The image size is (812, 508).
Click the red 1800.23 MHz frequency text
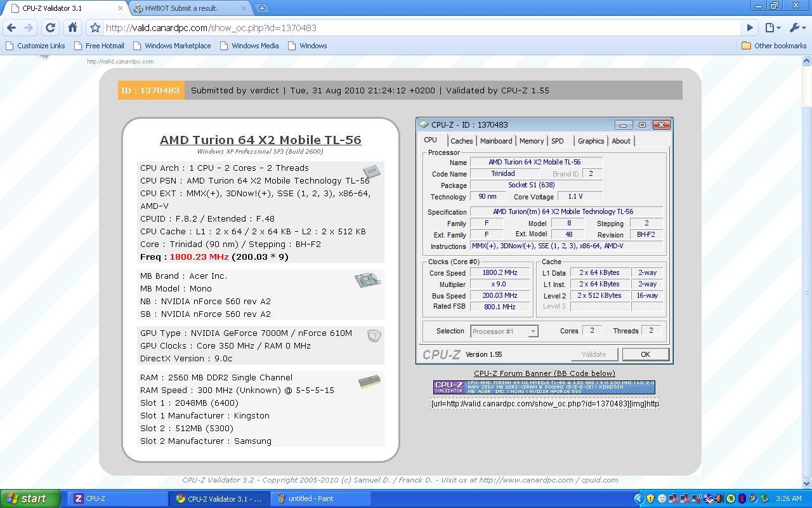[x=199, y=257]
